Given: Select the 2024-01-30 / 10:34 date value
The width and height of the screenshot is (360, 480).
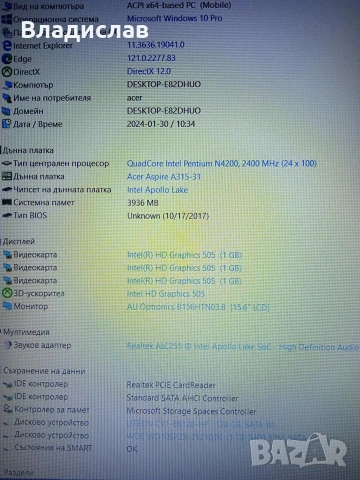Looking at the screenshot, I should click(x=161, y=124).
